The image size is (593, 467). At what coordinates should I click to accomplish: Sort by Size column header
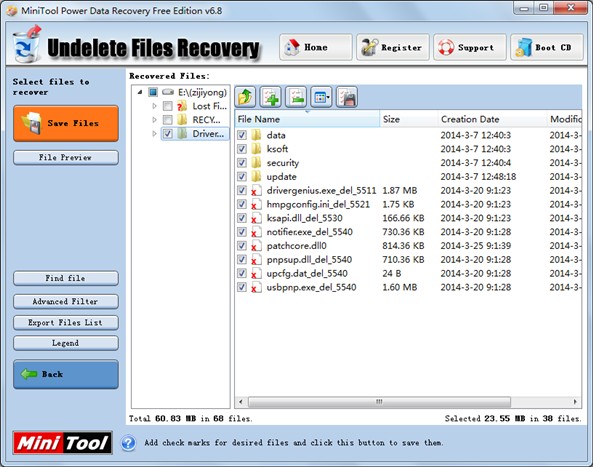(409, 119)
